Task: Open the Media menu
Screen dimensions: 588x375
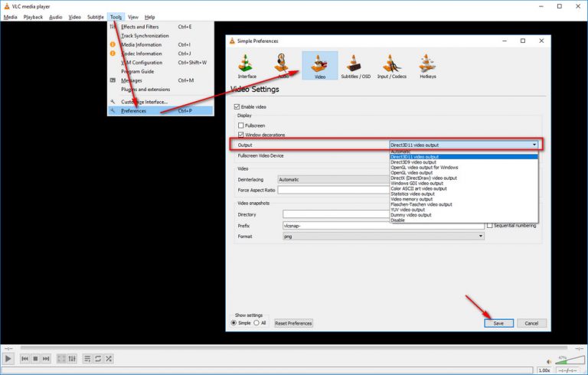Action: tap(10, 17)
